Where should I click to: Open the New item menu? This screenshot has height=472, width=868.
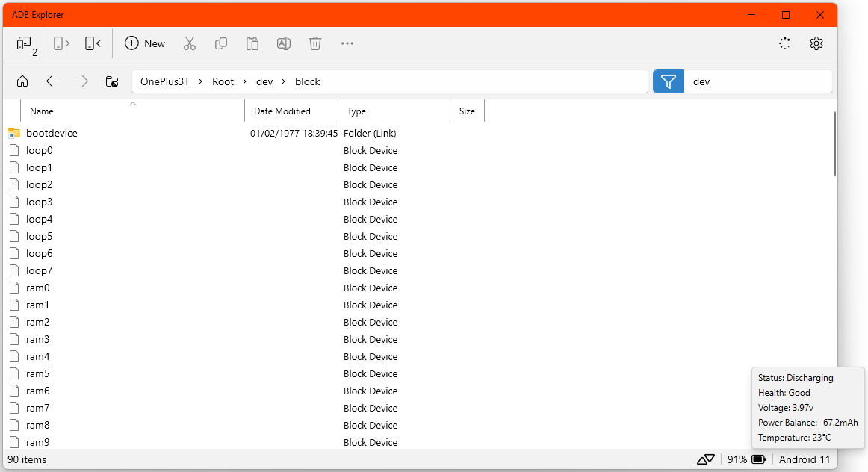coord(145,43)
